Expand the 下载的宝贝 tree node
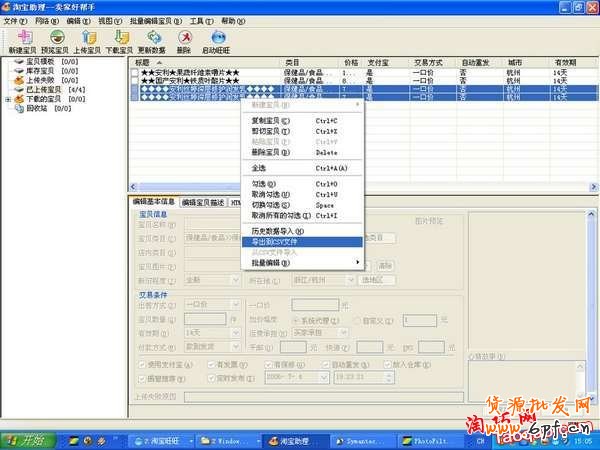 [9, 100]
